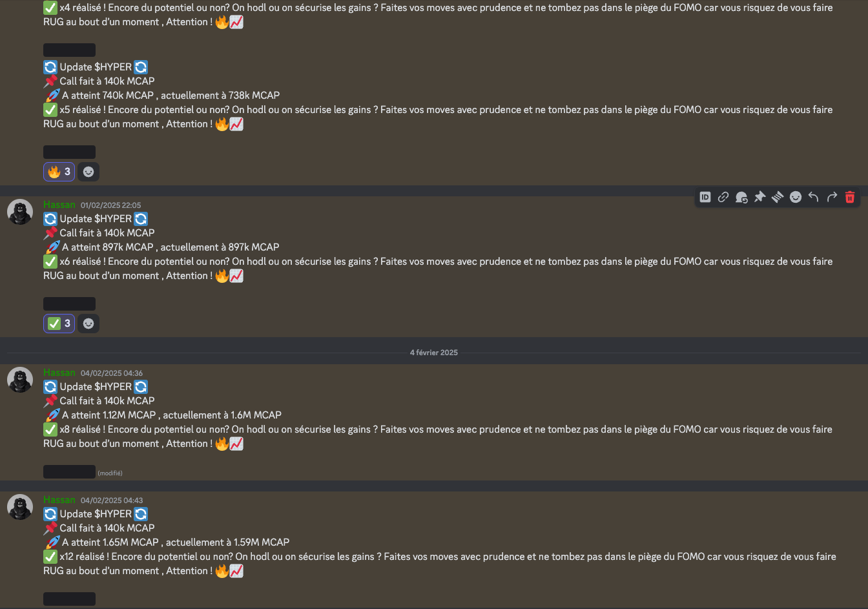Open Hassan's profile from 22:05 message username
Viewport: 868px width, 609px height.
[59, 205]
